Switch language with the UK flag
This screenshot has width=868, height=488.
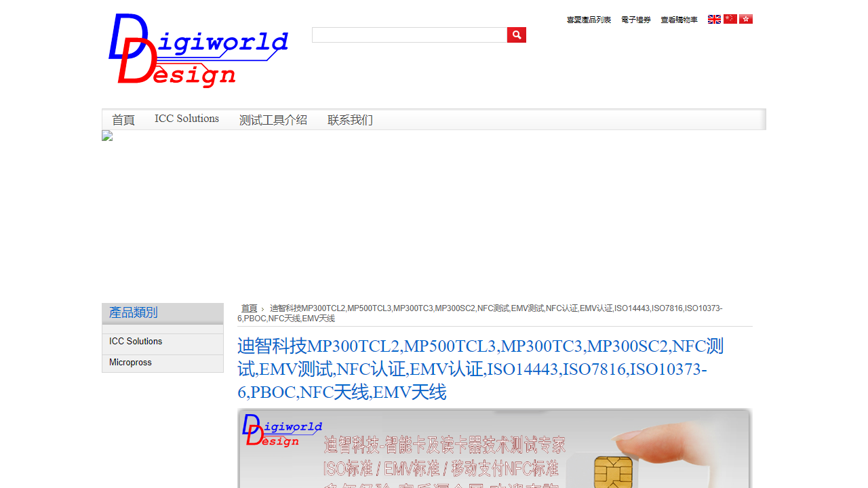click(x=714, y=19)
